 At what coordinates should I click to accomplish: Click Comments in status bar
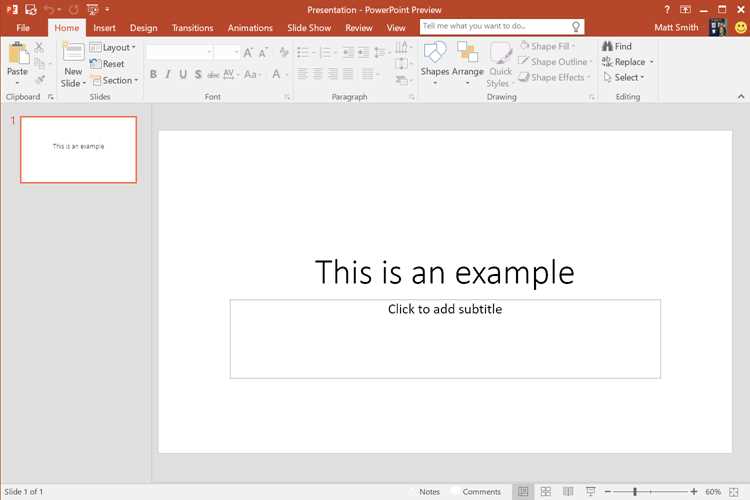(x=481, y=491)
